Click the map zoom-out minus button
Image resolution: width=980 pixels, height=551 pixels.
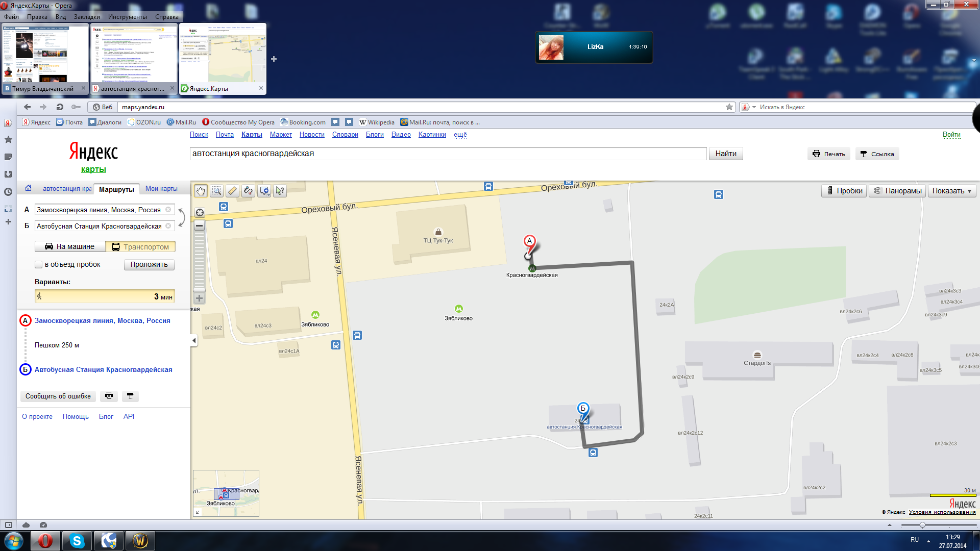(200, 226)
